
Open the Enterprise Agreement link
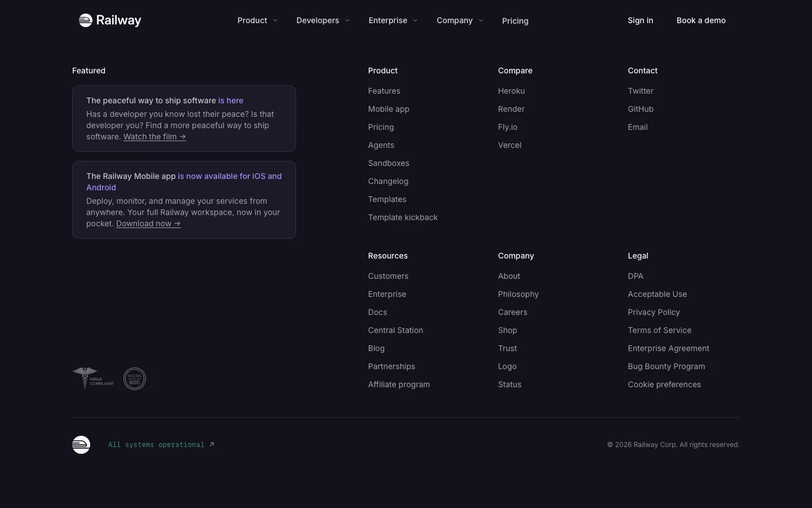pos(668,348)
